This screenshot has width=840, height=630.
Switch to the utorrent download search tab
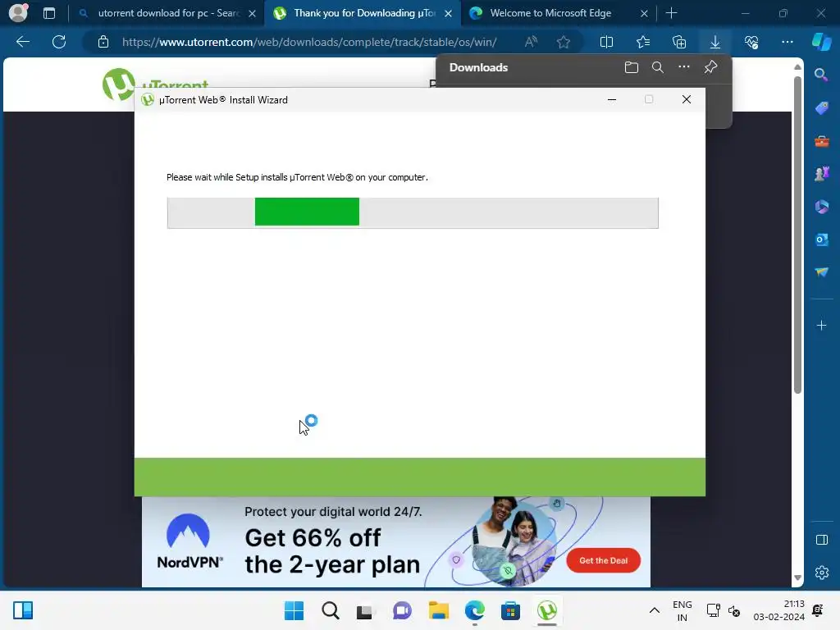tap(167, 13)
